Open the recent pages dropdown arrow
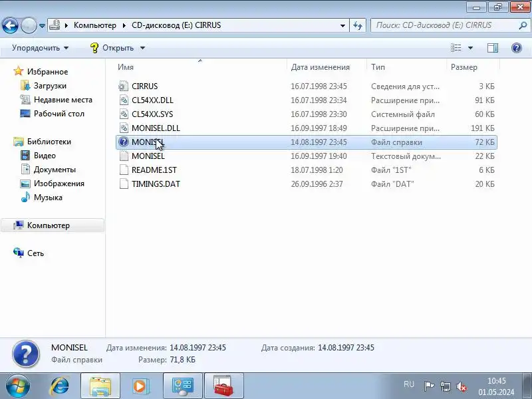The image size is (532, 399). click(42, 26)
